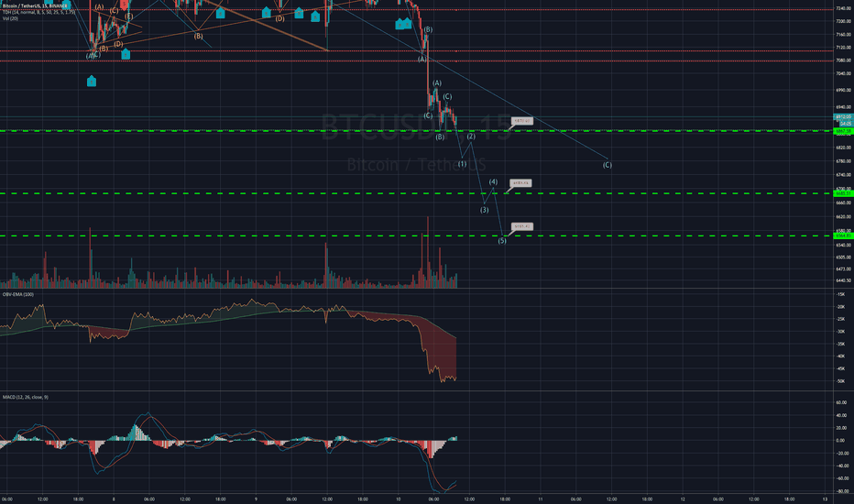854x504 pixels.
Task: Select the lone teal arrow marker below both red lines
Action: tap(92, 82)
